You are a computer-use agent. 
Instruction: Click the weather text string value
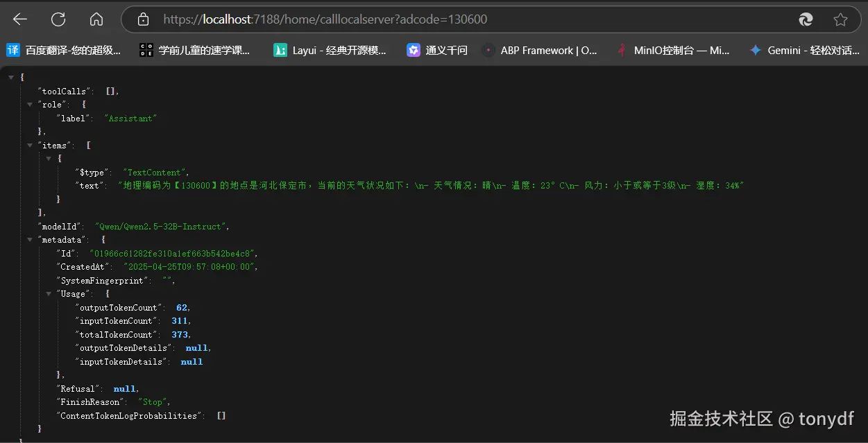[x=431, y=186]
